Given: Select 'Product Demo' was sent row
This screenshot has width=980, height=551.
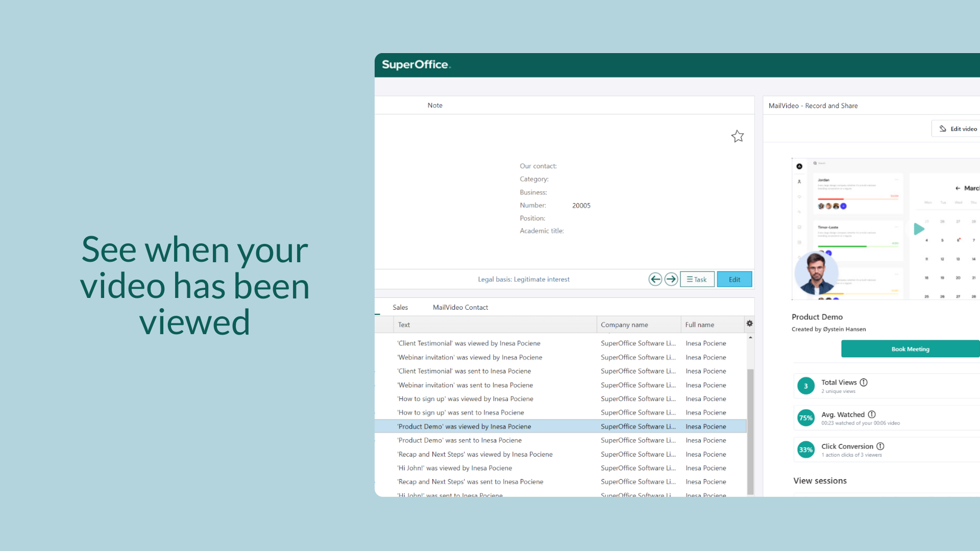Looking at the screenshot, I should coord(560,440).
